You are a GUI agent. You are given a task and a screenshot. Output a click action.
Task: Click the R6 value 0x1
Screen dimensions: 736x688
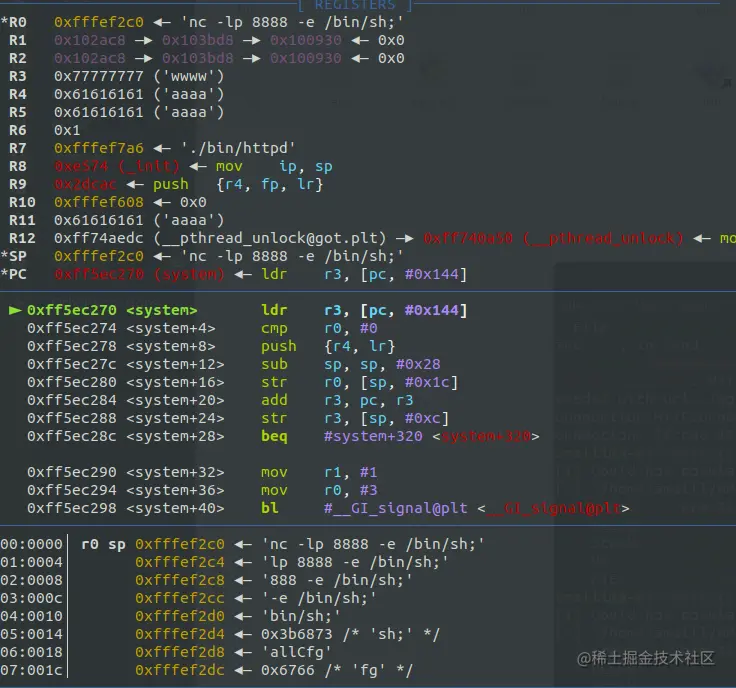pos(67,130)
